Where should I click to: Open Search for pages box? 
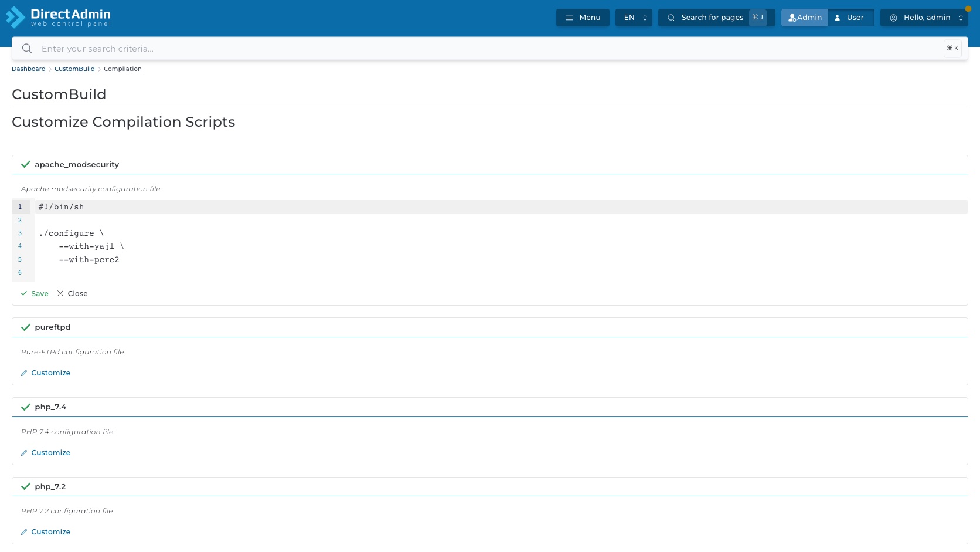716,18
